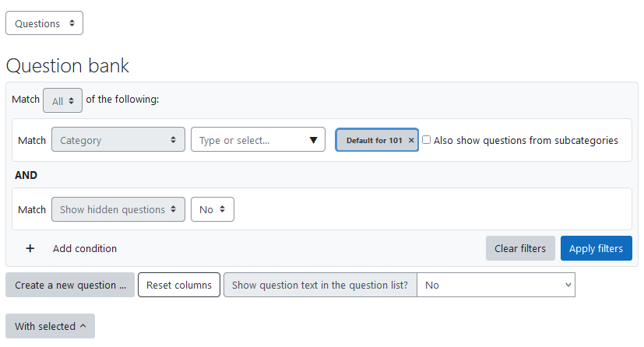Screen dimensions: 644x347
Task: Remove the Default for 101 category chip
Action: [x=411, y=140]
